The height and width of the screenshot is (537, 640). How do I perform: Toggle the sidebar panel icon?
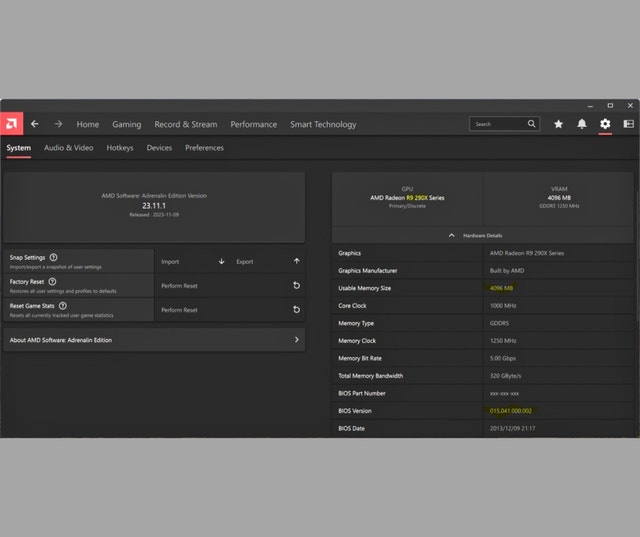pos(629,124)
